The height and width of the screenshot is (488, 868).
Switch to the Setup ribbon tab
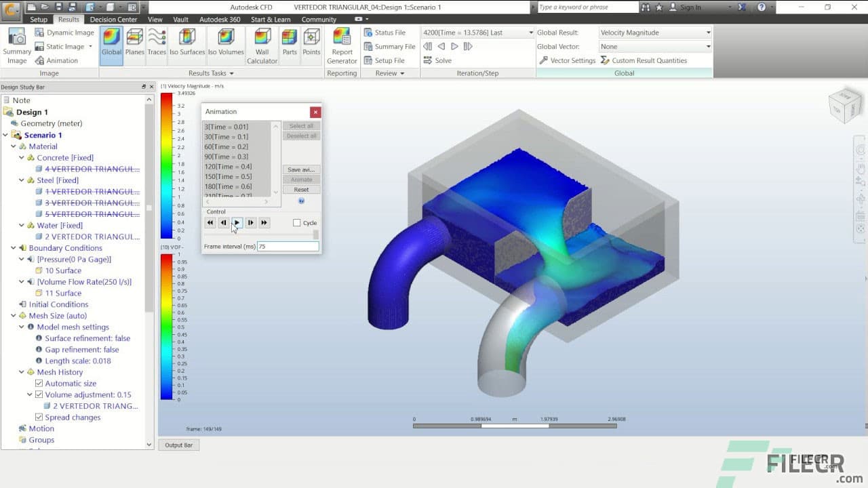38,19
